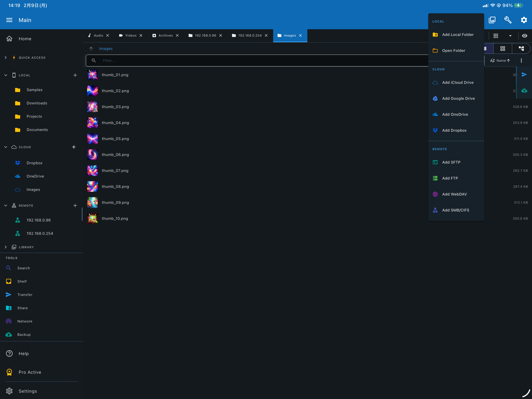Viewport: 532px width, 399px height.
Task: Open the Shelf panel
Action: (22, 281)
